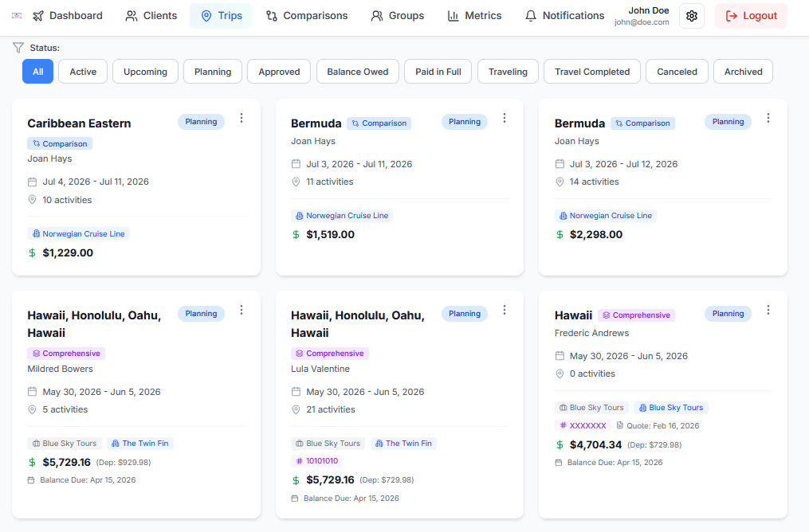Select the Active status filter
This screenshot has height=532, width=809.
83,72
